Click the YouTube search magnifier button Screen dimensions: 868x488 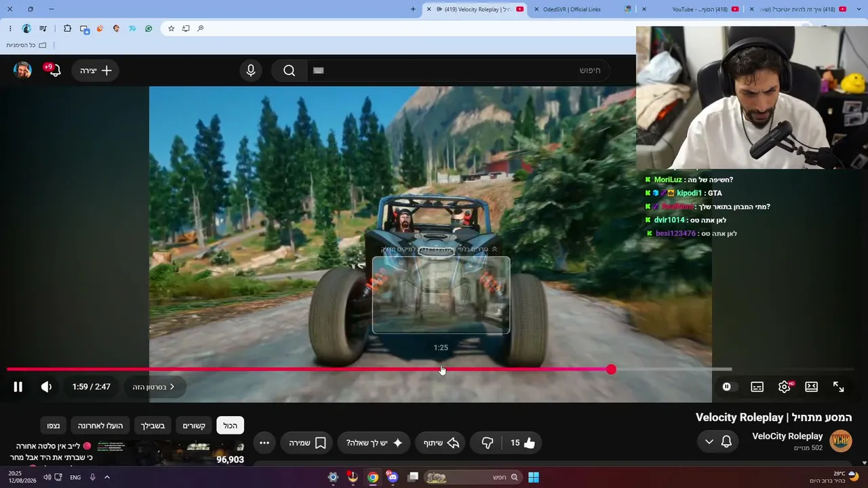pos(290,70)
